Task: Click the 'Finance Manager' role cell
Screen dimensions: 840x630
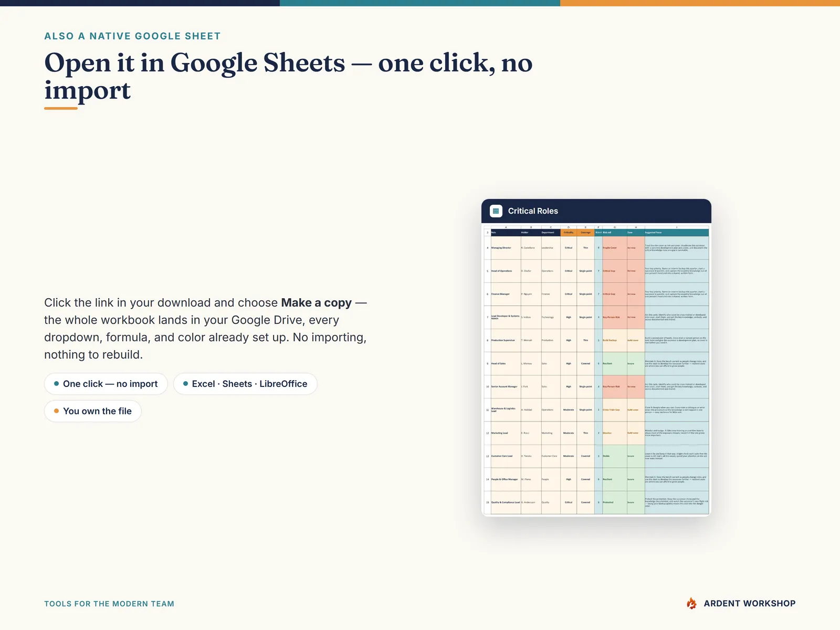Action: (506, 294)
